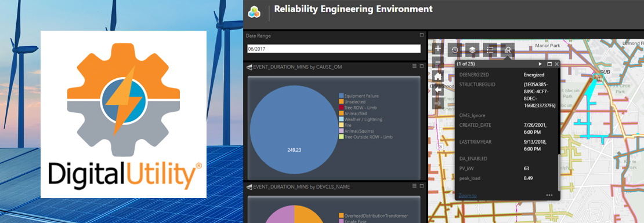This screenshot has height=223, width=644.
Task: Select Weather / Lightning legend entry
Action: click(x=361, y=119)
